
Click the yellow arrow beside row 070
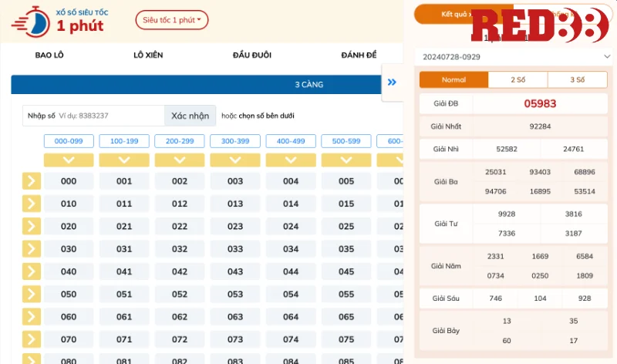(x=32, y=339)
